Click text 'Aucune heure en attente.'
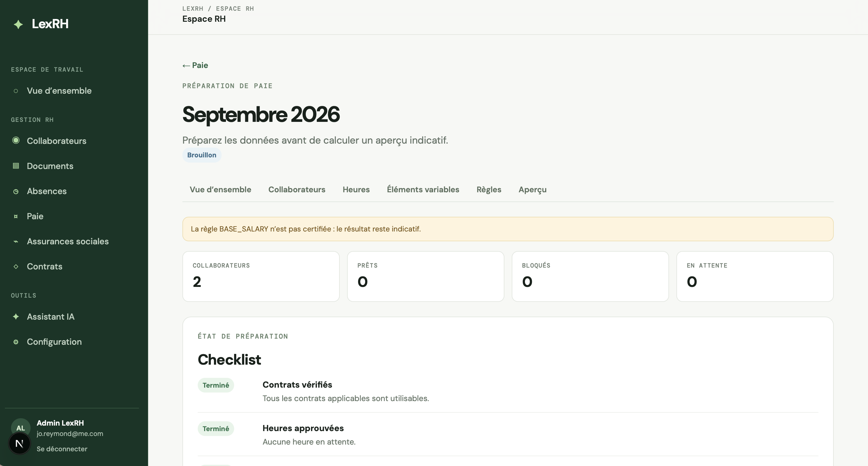Viewport: 868px width, 466px height. [x=309, y=442]
